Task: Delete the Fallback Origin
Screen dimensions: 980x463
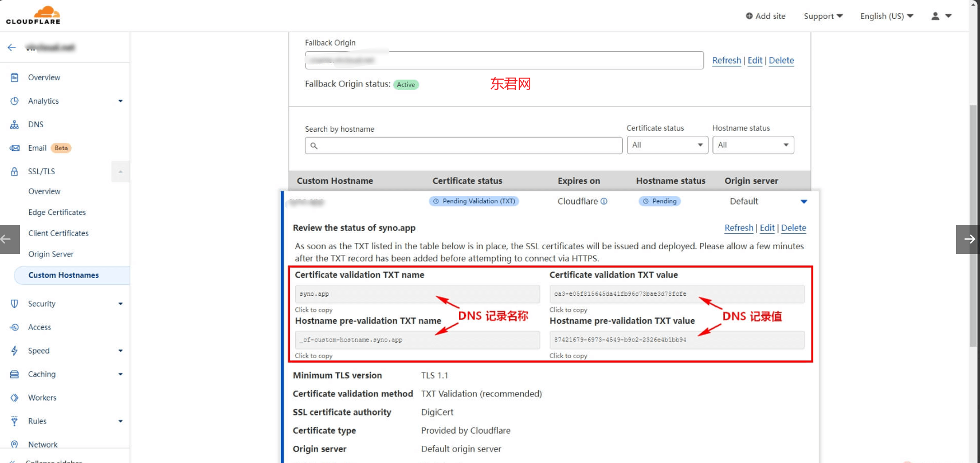Action: tap(781, 60)
